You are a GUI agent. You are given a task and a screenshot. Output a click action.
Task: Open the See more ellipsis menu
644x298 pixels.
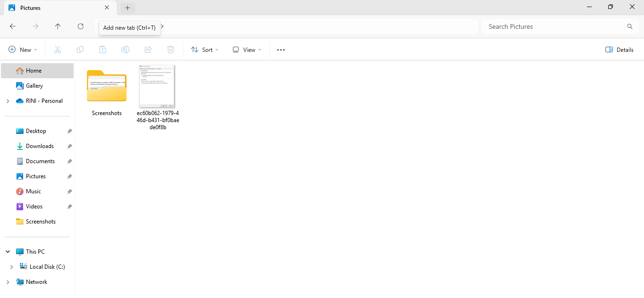coord(281,50)
